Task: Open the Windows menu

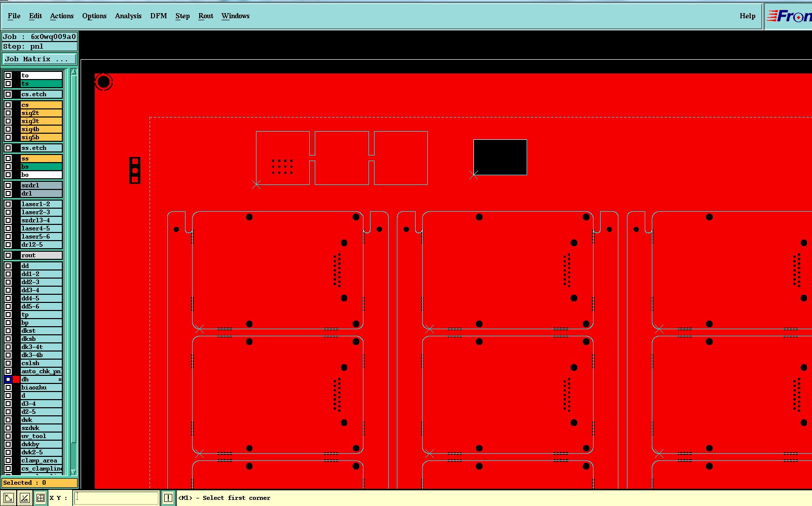Action: [x=236, y=16]
